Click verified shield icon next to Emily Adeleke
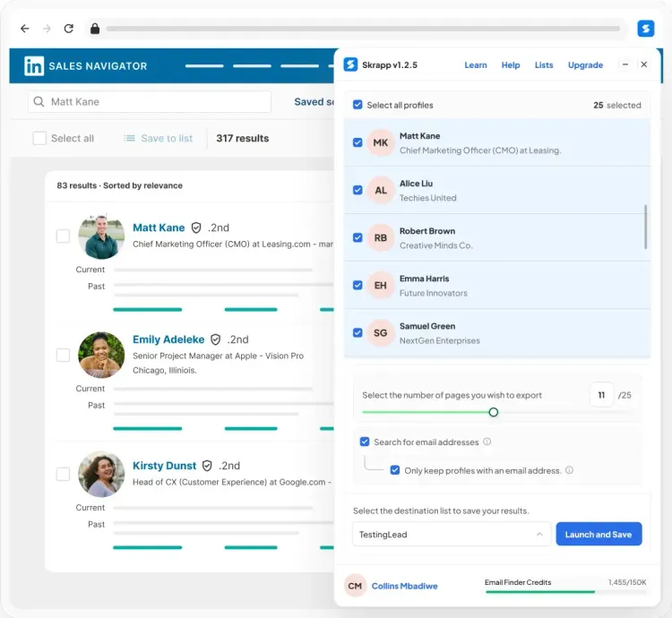 point(216,339)
